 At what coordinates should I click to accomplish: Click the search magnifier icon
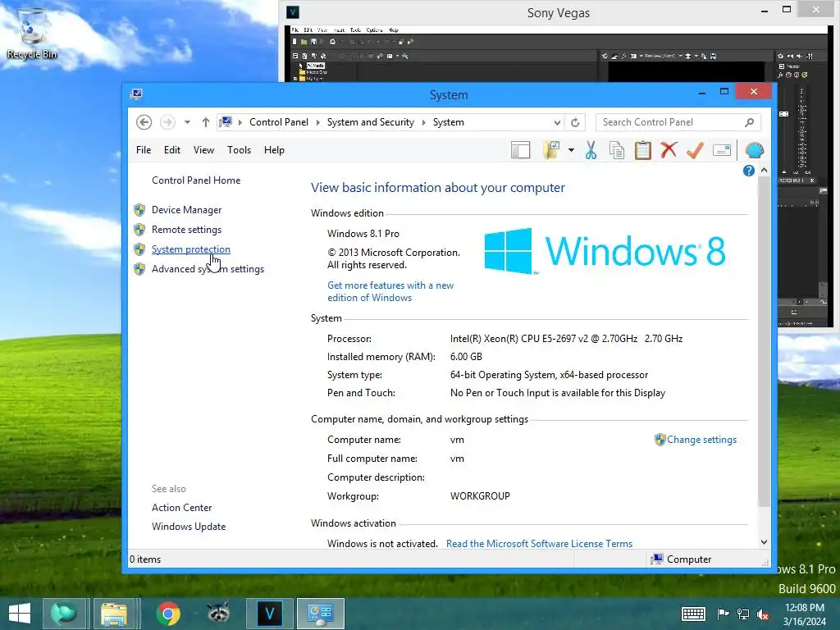(x=750, y=122)
